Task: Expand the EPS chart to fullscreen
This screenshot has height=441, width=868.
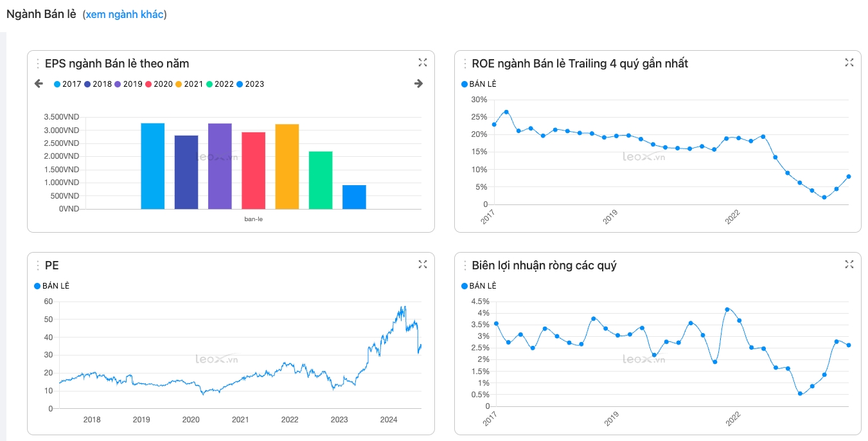Action: [422, 62]
